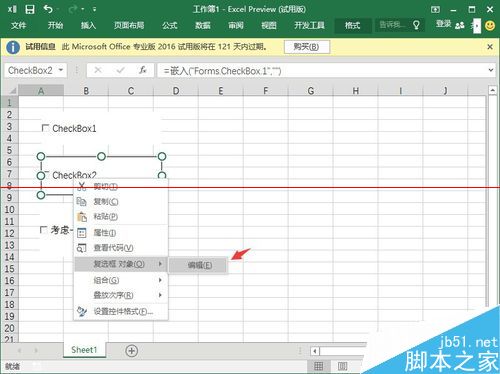This screenshot has width=500, height=374.
Task: Switch to the Sheet1 tab
Action: (x=84, y=350)
